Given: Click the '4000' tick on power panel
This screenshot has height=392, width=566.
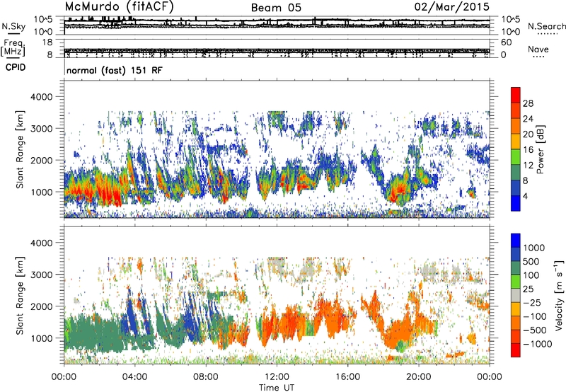Looking at the screenshot, I should pyautogui.click(x=41, y=97).
